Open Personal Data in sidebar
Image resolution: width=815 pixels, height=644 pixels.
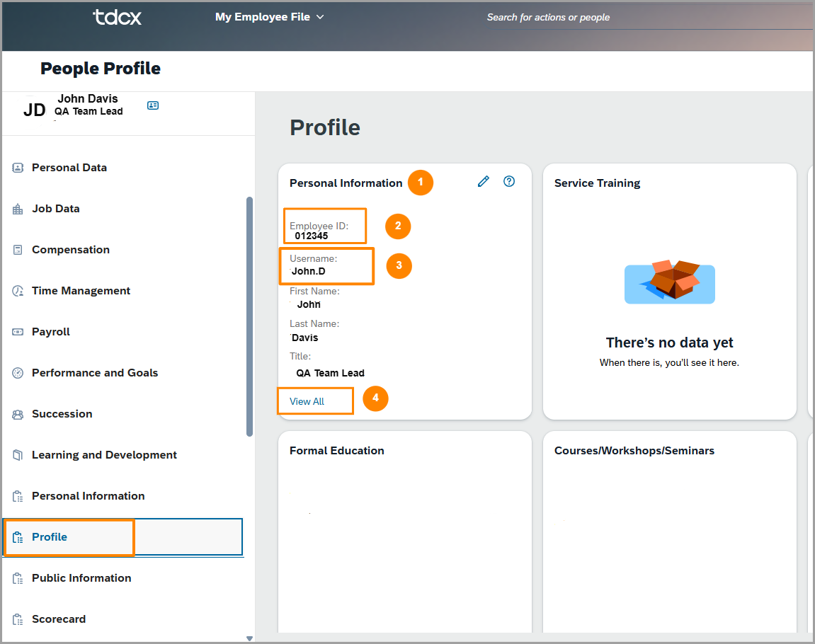pyautogui.click(x=69, y=168)
